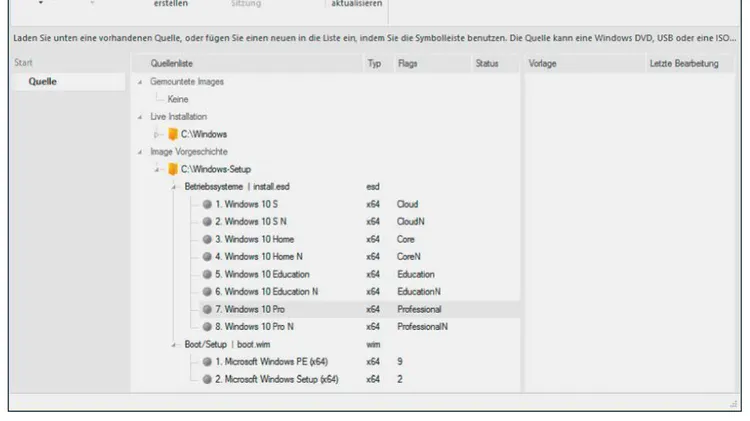The height and width of the screenshot is (421, 750).
Task: Collapse the Live Installation group
Action: coord(140,117)
